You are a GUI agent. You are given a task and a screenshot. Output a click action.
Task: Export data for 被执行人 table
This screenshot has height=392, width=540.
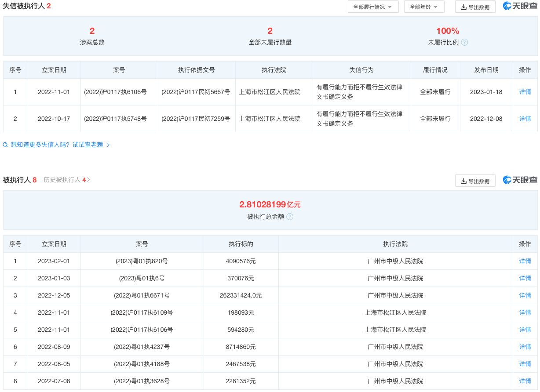coord(475,181)
